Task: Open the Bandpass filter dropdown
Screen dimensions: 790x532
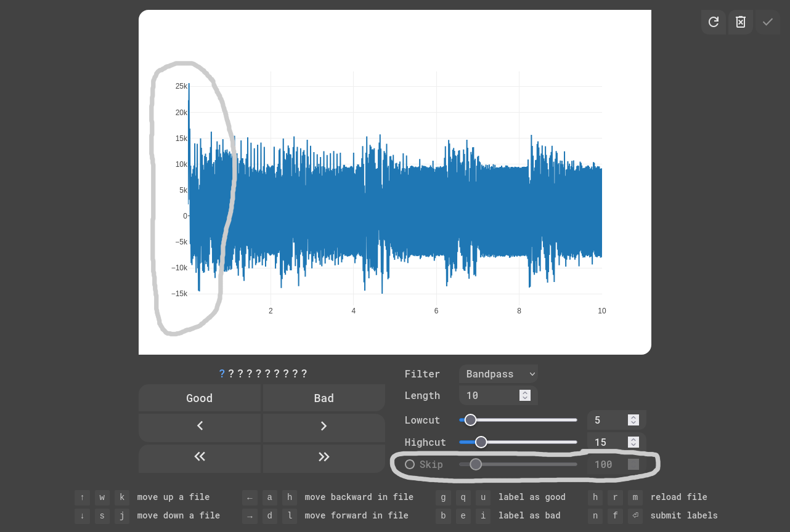Action: tap(498, 374)
